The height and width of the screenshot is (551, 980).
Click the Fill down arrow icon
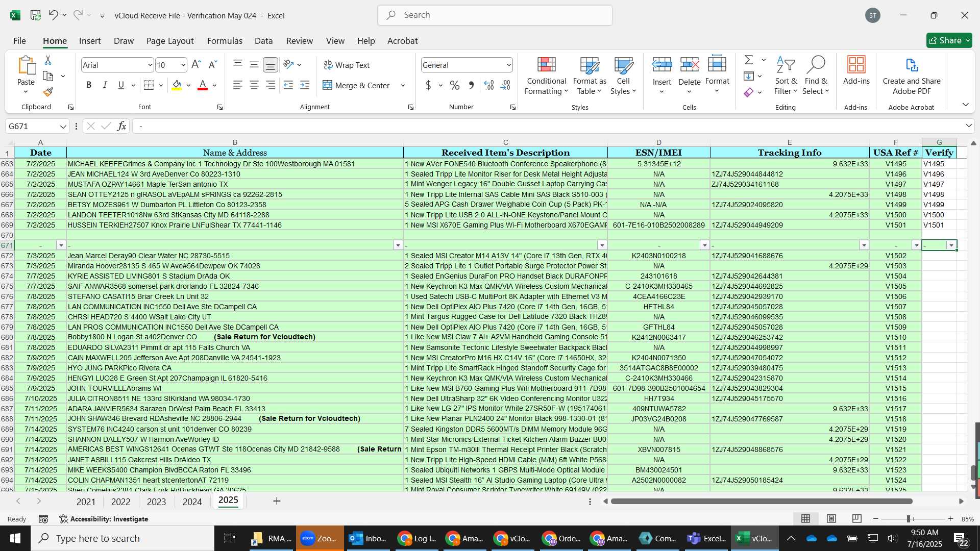click(749, 77)
